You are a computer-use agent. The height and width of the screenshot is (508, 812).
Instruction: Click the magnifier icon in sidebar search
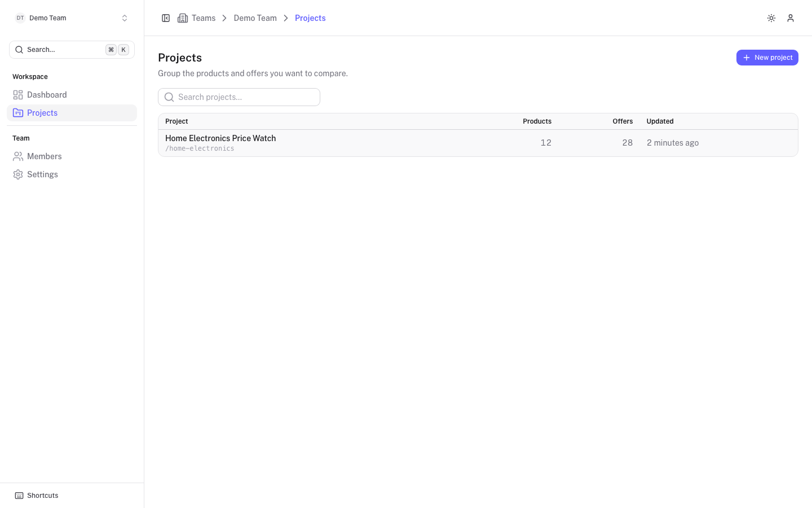pos(19,50)
